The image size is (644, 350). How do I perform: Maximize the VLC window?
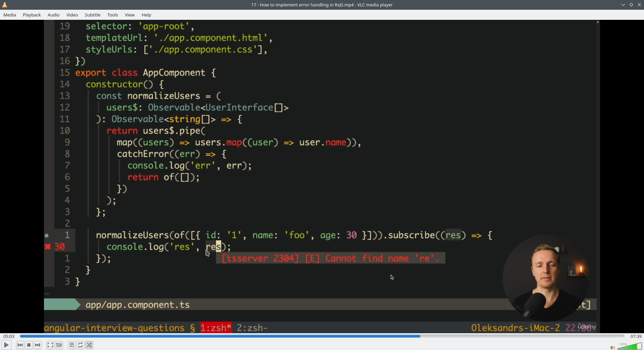pos(631,5)
